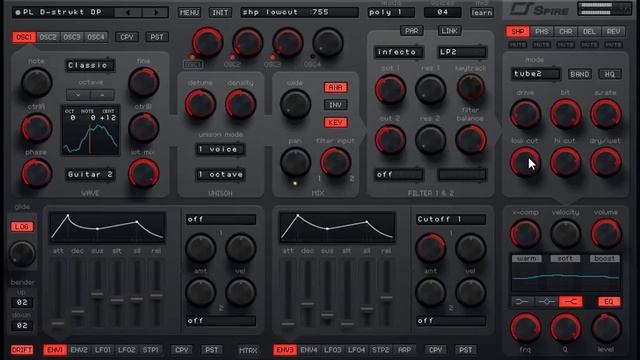The width and height of the screenshot is (640, 360).
Task: Click the ENV1 sus slider
Action: click(x=97, y=293)
